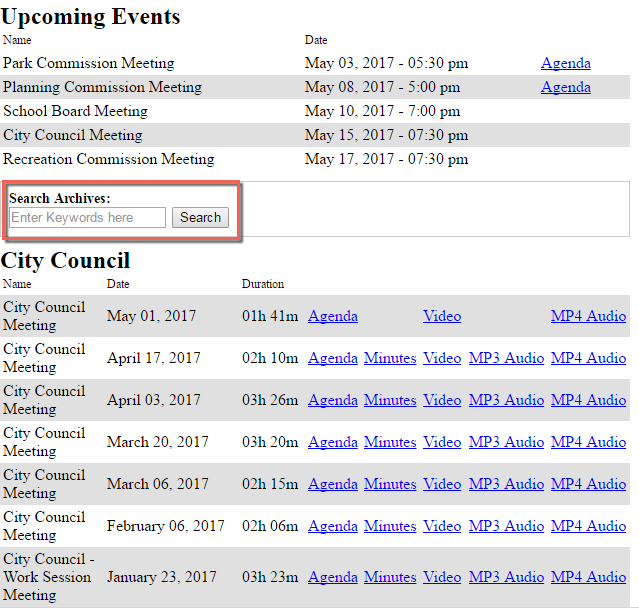Open MP4 Audio for January 23, 2017
639x608 pixels.
click(x=588, y=577)
